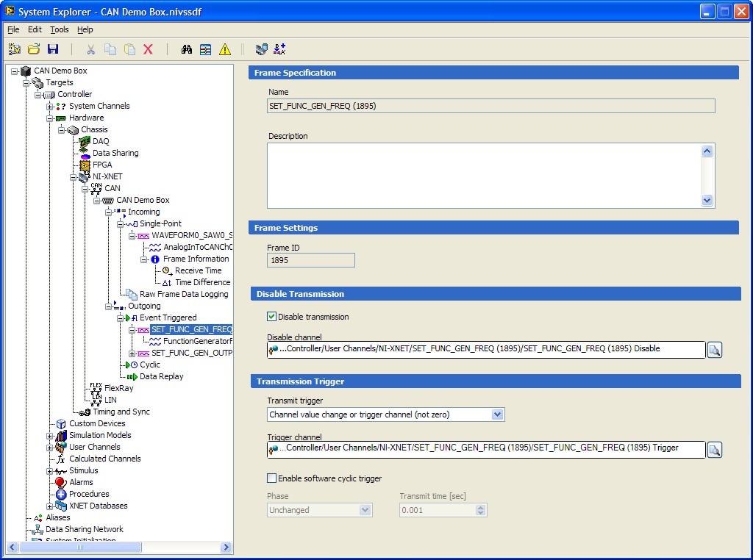Select FunctionGeneratorF signal tree item
753x560 pixels.
pos(197,341)
